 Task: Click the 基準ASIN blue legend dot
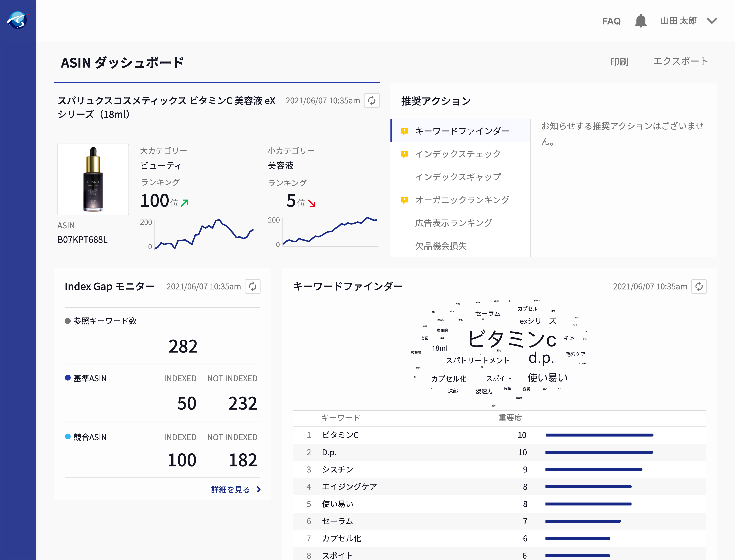coord(68,378)
